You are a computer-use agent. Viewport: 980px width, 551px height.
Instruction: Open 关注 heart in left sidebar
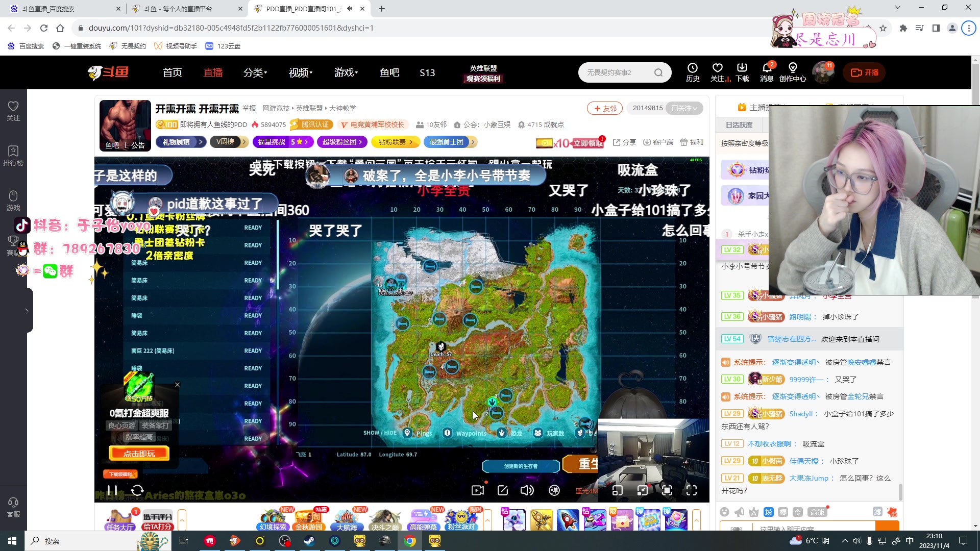point(13,111)
